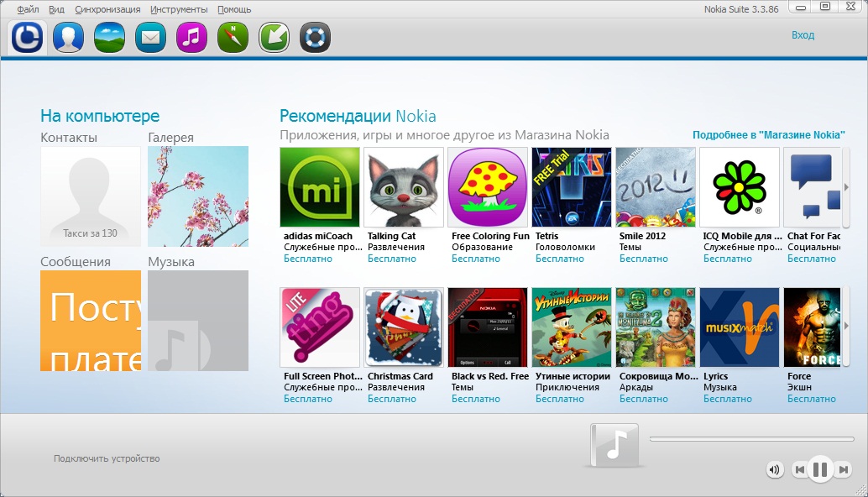Open the Contacts toolbar icon
Screen dimensions: 868x497
coord(68,37)
